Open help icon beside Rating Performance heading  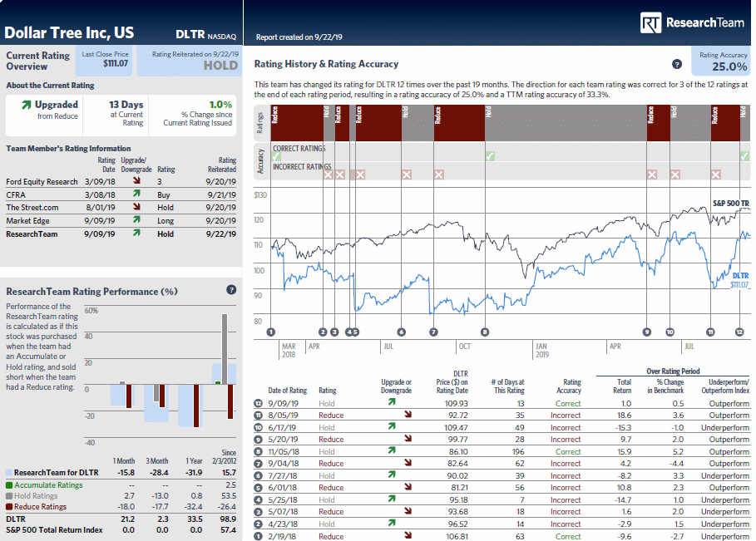[x=231, y=289]
